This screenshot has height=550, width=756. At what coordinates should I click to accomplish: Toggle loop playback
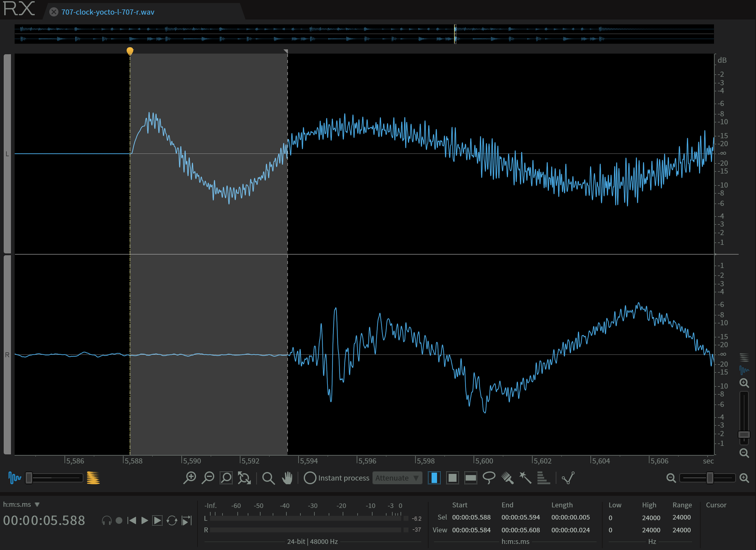[172, 521]
